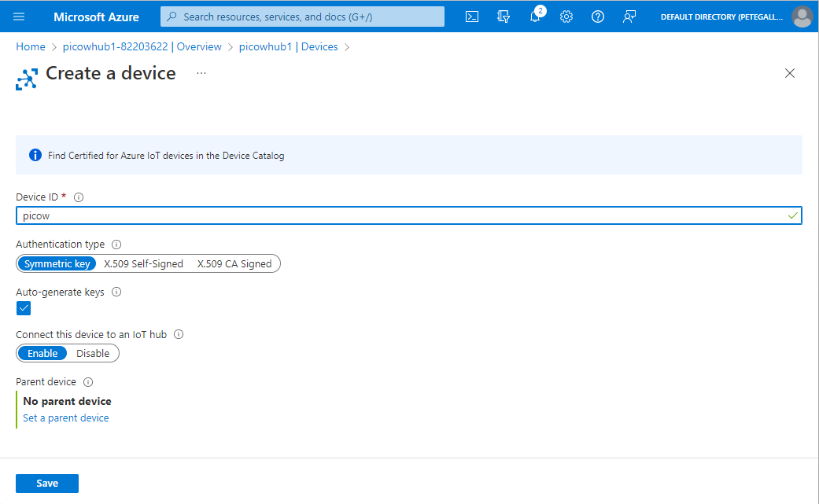Image resolution: width=819 pixels, height=504 pixels.
Task: Close the Create a device pane
Action: pyautogui.click(x=790, y=74)
